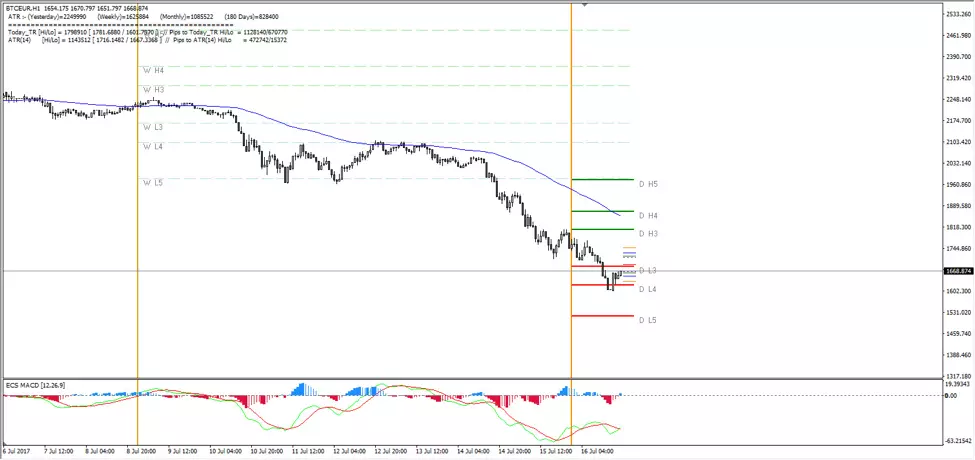Screen dimensions: 975x460
Task: Click the W L3 weekly pivot label
Action: pyautogui.click(x=153, y=127)
